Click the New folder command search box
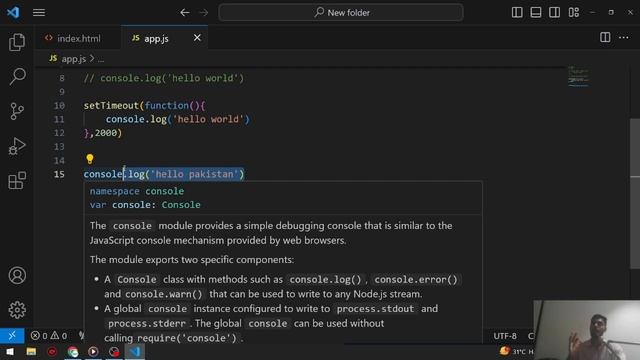Viewport: 640px width, 360px height. point(341,13)
